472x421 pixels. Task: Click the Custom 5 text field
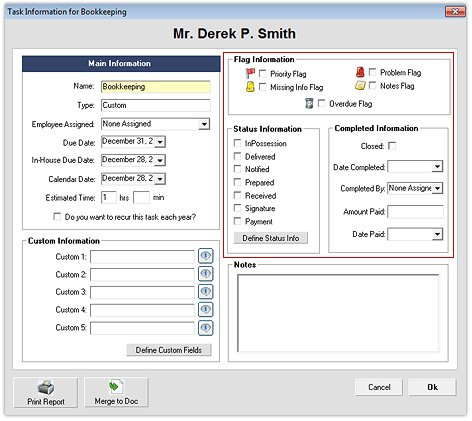click(x=142, y=328)
